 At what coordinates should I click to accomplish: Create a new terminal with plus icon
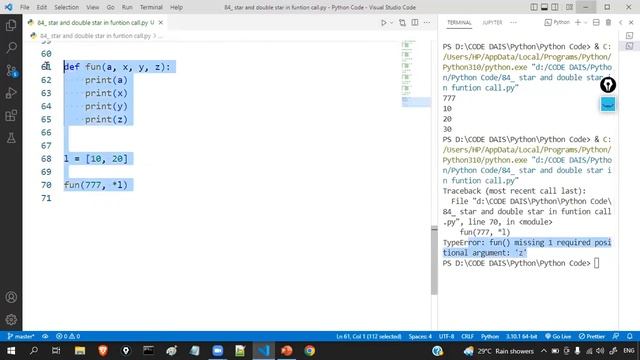coord(578,22)
